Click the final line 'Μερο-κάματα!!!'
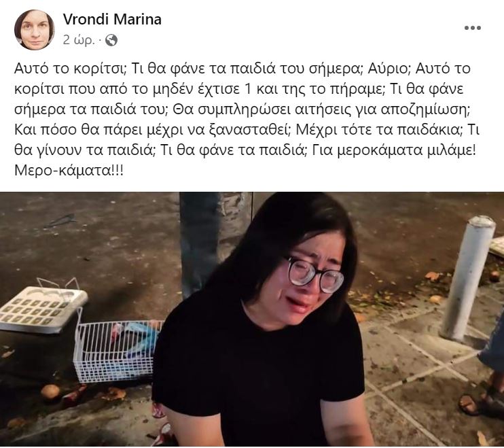 click(69, 171)
